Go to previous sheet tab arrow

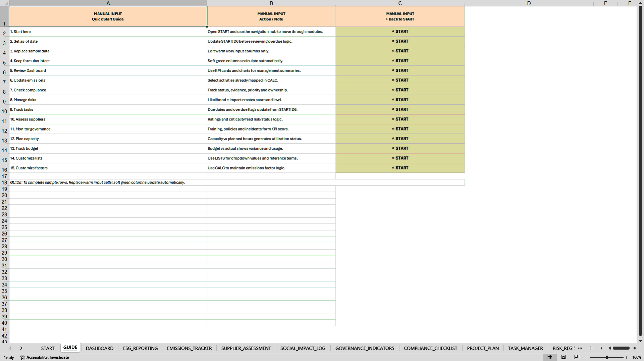10,348
